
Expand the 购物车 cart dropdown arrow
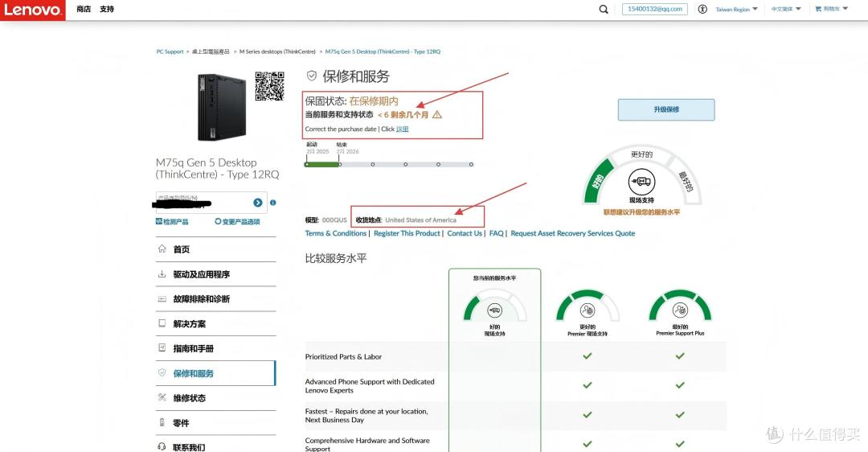845,9
